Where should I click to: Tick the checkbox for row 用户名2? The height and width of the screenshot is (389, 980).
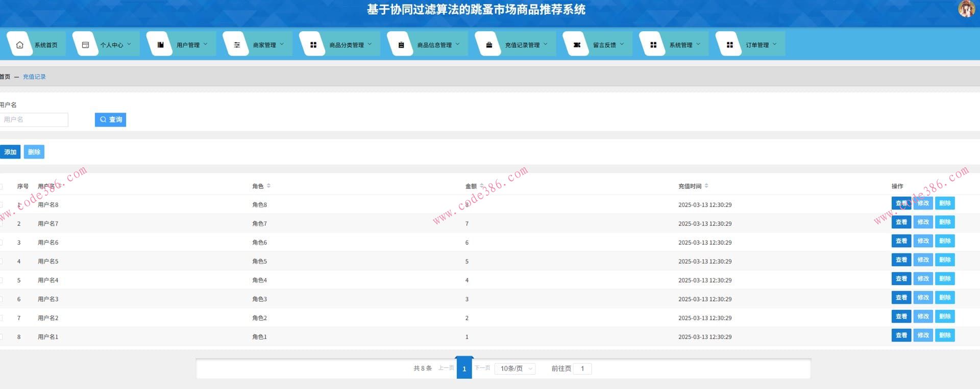1,318
